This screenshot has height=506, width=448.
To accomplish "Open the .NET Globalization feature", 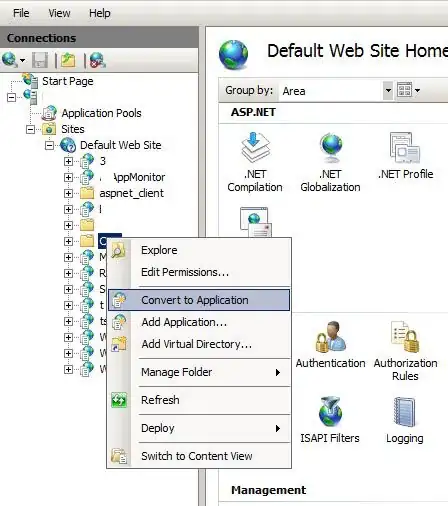I will 330,162.
